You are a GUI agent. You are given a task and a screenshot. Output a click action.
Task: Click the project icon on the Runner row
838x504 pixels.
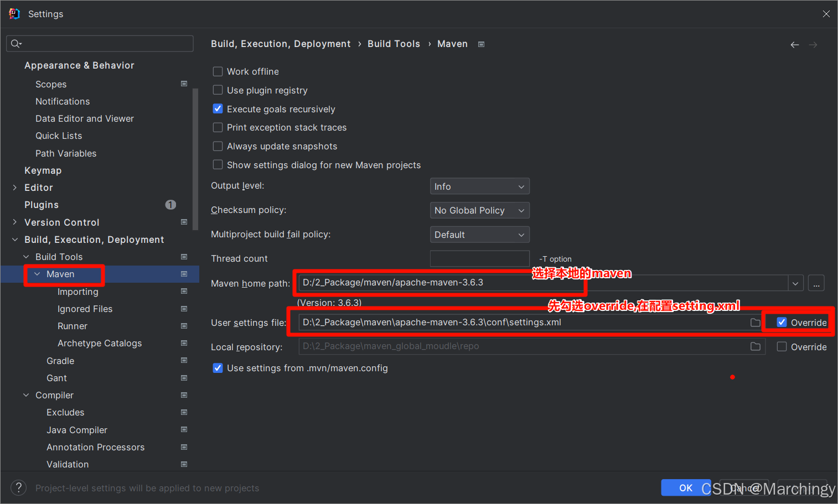(x=184, y=326)
